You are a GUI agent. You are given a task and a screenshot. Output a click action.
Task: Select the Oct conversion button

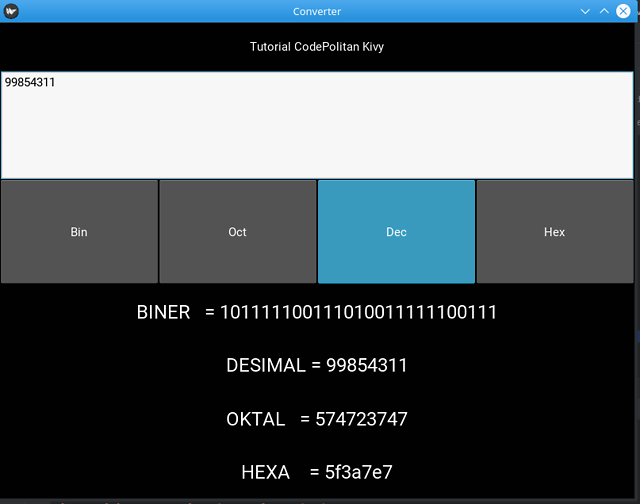(238, 232)
